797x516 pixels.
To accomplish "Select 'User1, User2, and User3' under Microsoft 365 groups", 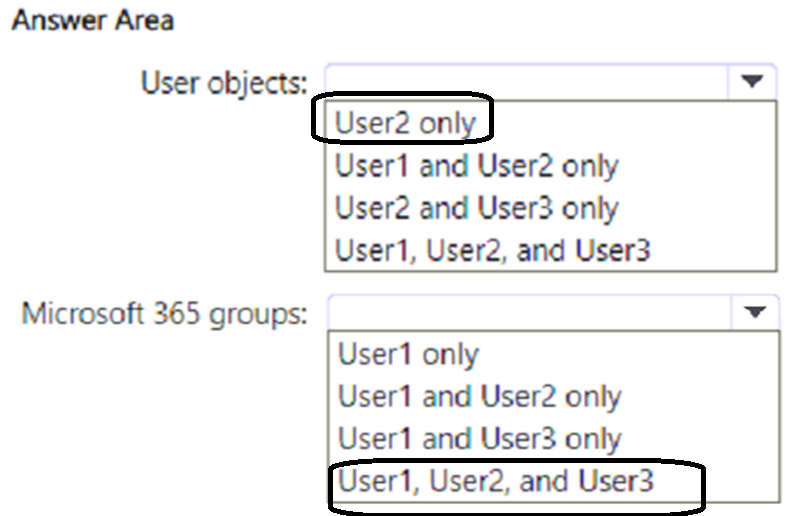I will click(496, 481).
